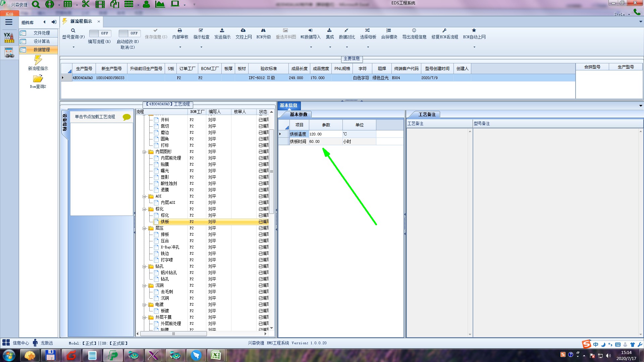Image resolution: width=644 pixels, height=362 pixels.
Task: Click the 合拼模块 list icon
Action: pos(389,31)
